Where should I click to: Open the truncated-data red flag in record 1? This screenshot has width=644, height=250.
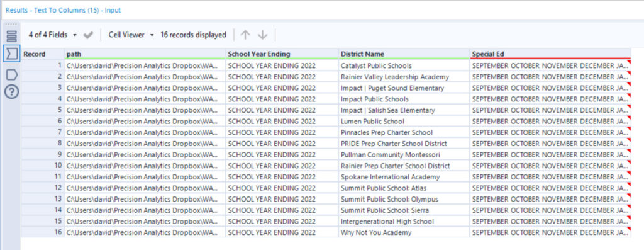(x=629, y=62)
